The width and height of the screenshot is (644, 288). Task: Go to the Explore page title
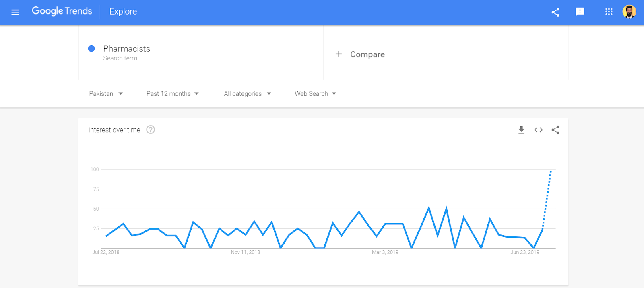(123, 12)
